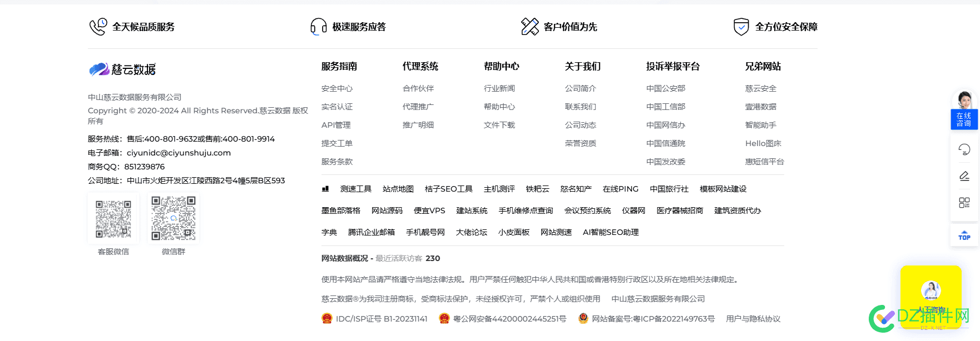Open the 壹港数据 link
The height and width of the screenshot is (341, 980).
[761, 107]
